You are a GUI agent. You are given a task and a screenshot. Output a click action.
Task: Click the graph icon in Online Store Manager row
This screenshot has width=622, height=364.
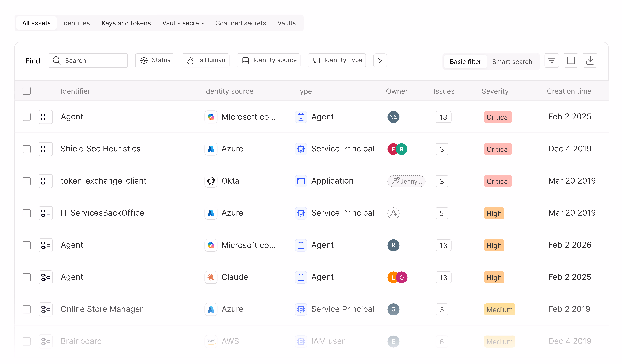46,309
